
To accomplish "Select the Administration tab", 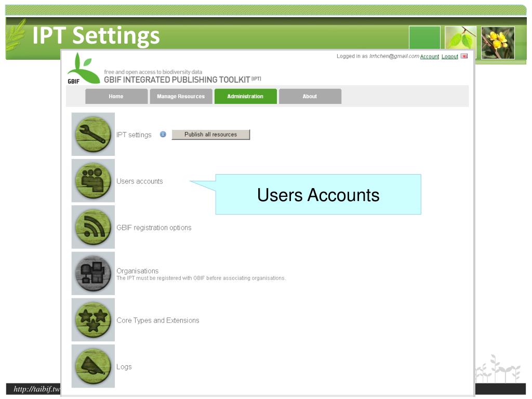I will tap(245, 96).
